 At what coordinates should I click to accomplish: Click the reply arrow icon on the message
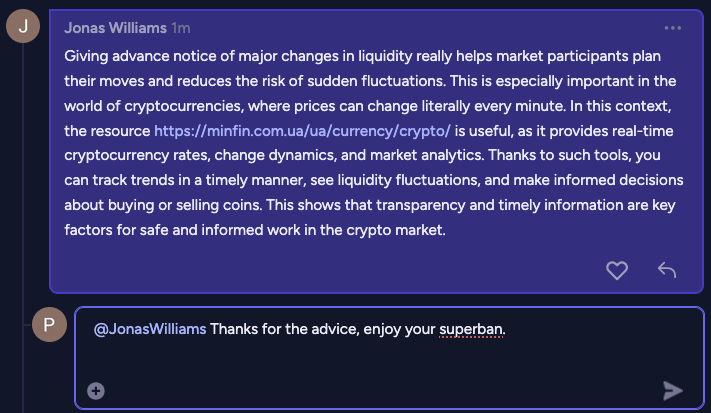pyautogui.click(x=667, y=269)
